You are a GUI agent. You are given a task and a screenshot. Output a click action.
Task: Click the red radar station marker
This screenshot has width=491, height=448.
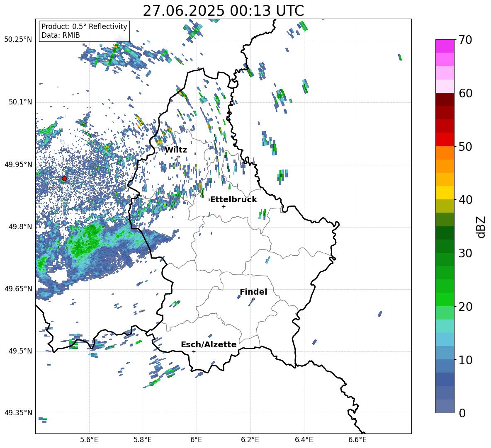coord(64,178)
